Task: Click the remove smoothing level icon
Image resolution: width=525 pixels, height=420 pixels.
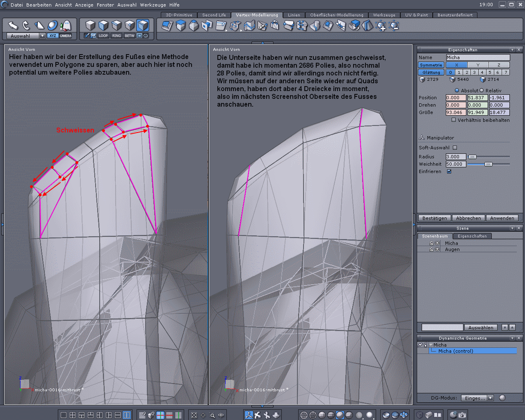Action: pos(394,26)
